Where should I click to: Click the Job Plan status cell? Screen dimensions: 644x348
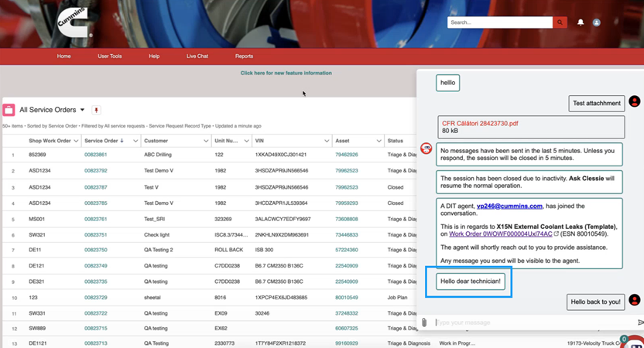pos(397,298)
